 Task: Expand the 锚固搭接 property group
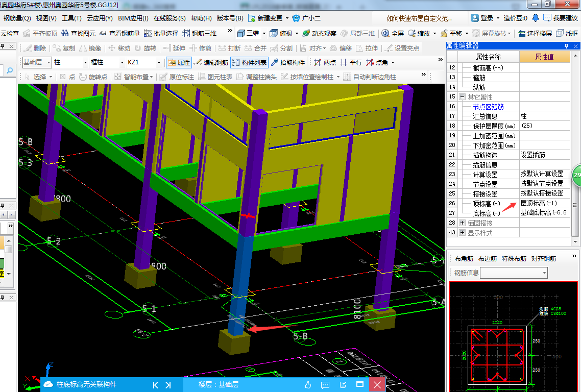[x=463, y=223]
